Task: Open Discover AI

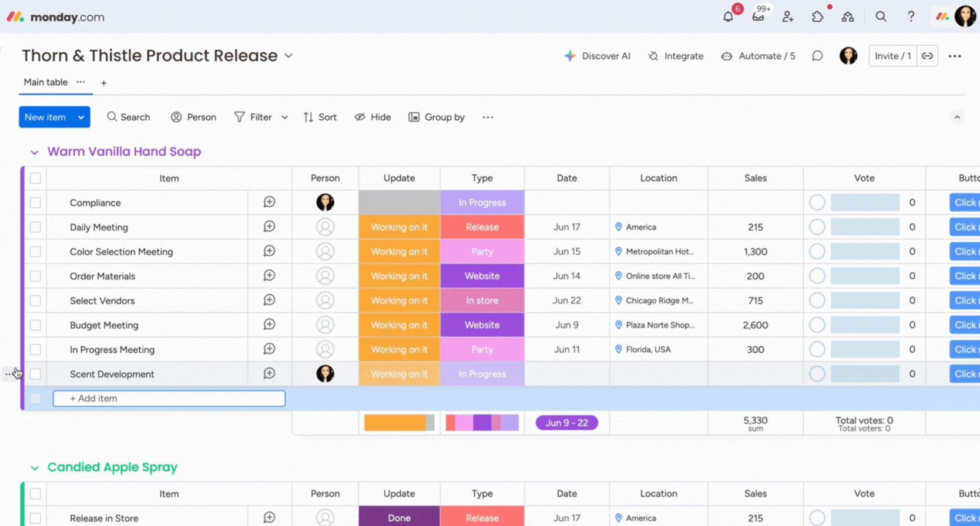Action: [597, 56]
